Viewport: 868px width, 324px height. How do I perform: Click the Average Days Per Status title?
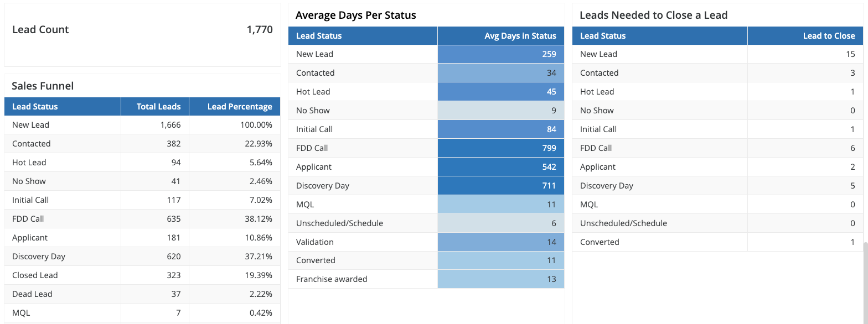356,15
